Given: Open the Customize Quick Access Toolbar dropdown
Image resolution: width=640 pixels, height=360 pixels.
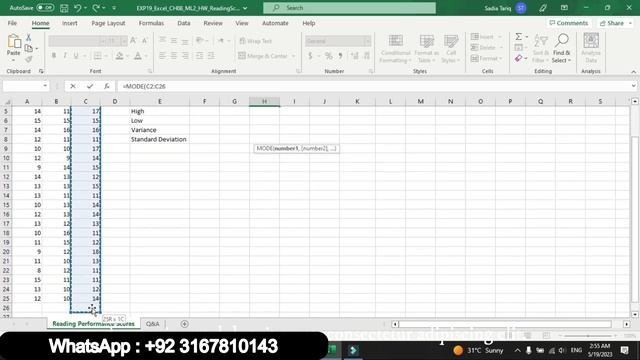Looking at the screenshot, I should pos(114,8).
